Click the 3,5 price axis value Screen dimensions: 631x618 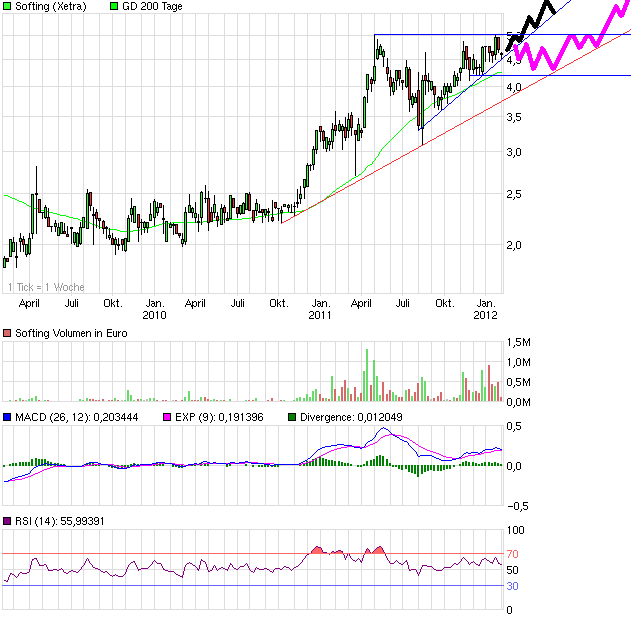point(514,117)
